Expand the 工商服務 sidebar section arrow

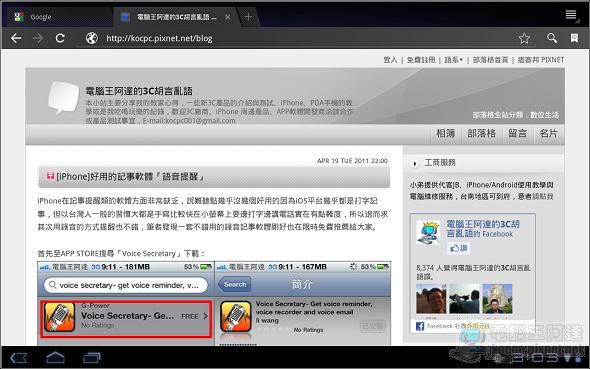pos(415,164)
